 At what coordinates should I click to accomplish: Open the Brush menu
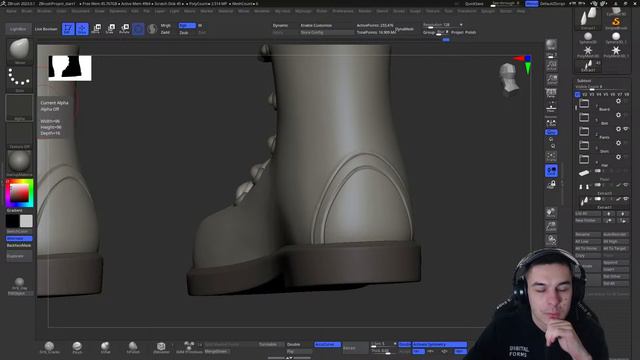point(27,11)
